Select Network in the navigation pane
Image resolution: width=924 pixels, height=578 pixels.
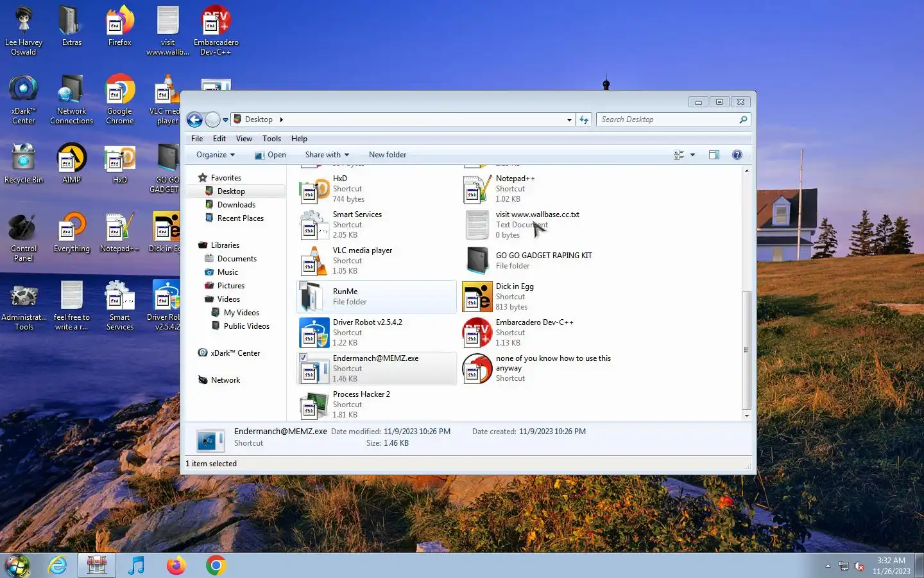point(225,380)
